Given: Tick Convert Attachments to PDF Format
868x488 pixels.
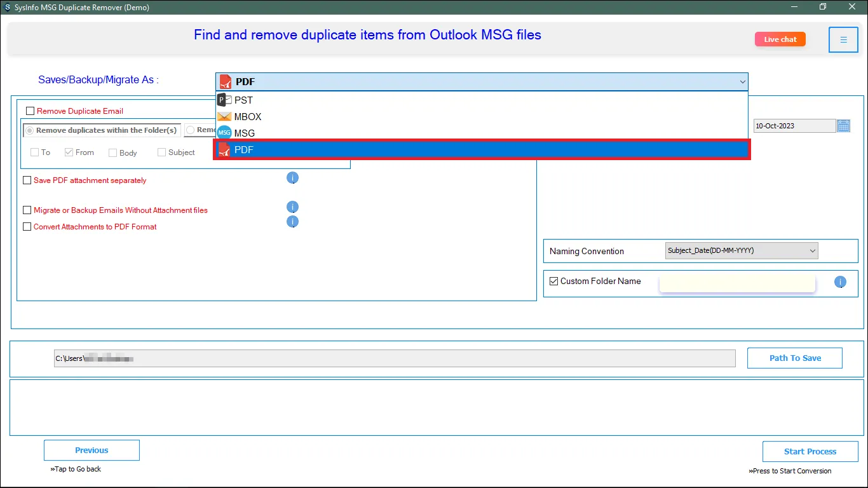Looking at the screenshot, I should [x=27, y=227].
